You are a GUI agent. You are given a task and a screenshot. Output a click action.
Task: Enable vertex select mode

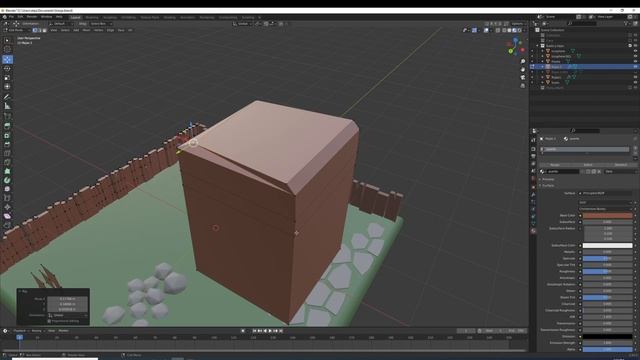click(x=35, y=30)
